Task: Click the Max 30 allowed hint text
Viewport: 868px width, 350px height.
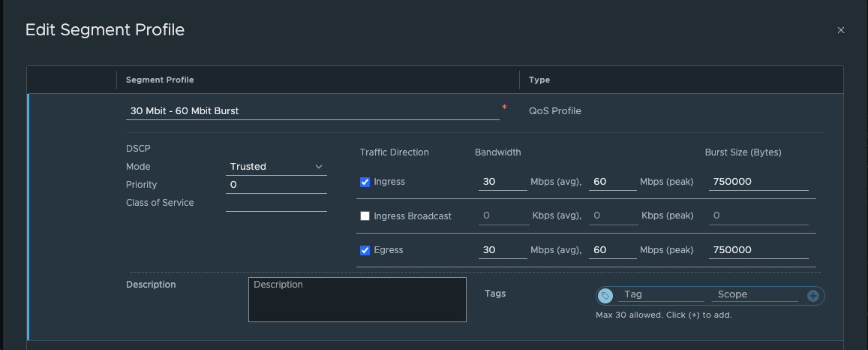Action: pos(664,315)
